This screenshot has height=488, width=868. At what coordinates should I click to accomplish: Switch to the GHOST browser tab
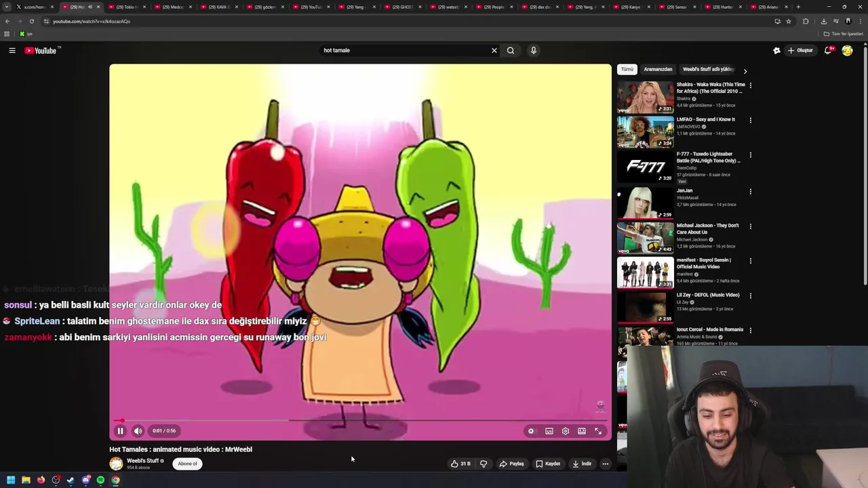tap(402, 7)
